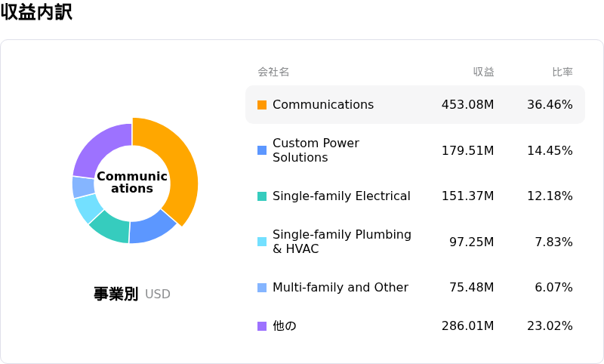Click the cyan donut chart segment
Screen dimensions: 604x364
point(88,207)
